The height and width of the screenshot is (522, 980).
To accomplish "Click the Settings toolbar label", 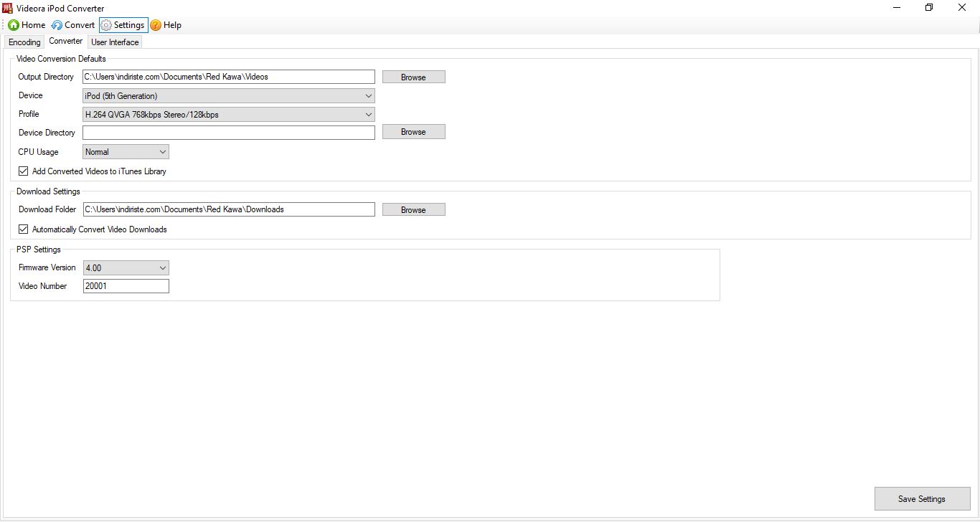I will pos(129,25).
